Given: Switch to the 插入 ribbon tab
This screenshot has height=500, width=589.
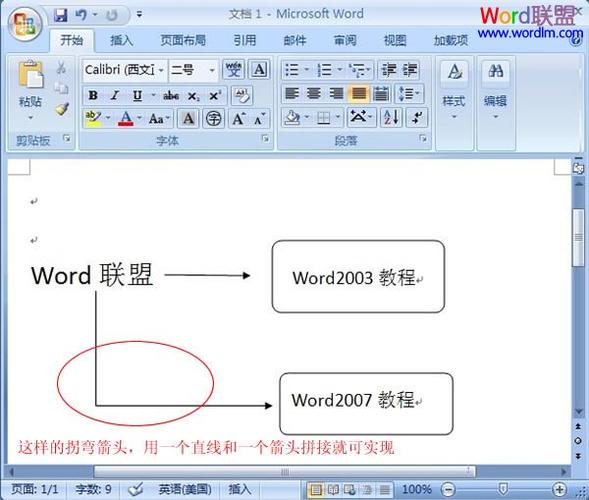Looking at the screenshot, I should tap(121, 40).
